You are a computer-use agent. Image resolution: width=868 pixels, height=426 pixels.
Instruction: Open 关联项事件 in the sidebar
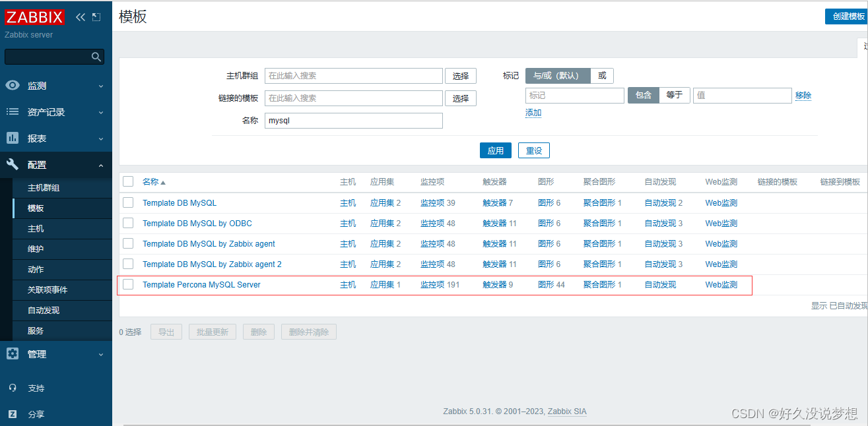click(x=48, y=290)
